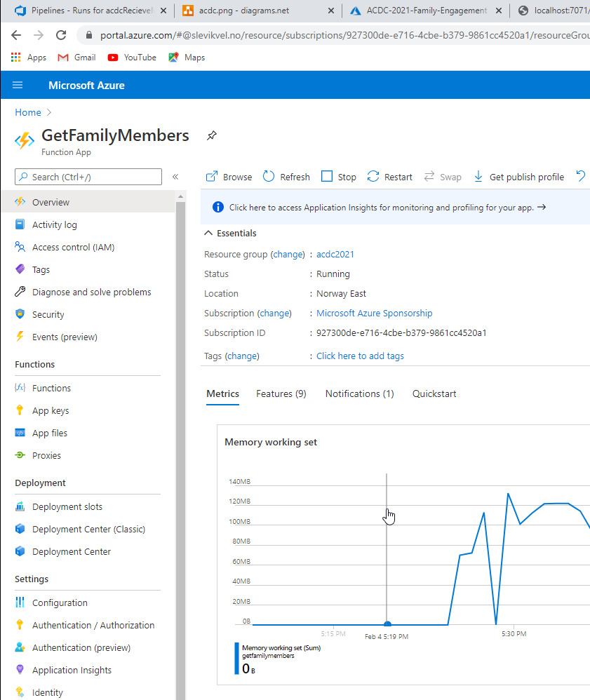590x700 pixels.
Task: Click the Refresh toolbar icon
Action: tap(269, 177)
